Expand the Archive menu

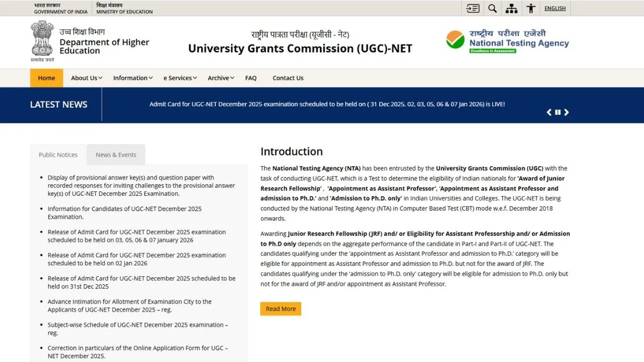pyautogui.click(x=221, y=78)
